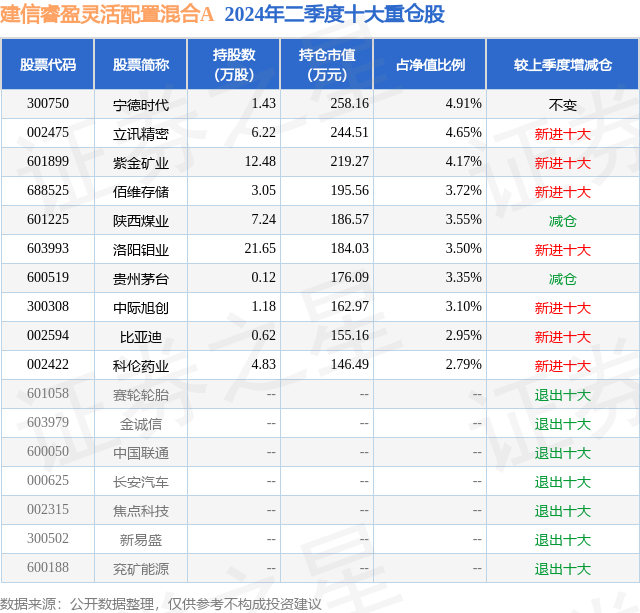640x613 pixels.
Task: Click 新进十大 in 比亚迪 row
Action: [x=563, y=337]
